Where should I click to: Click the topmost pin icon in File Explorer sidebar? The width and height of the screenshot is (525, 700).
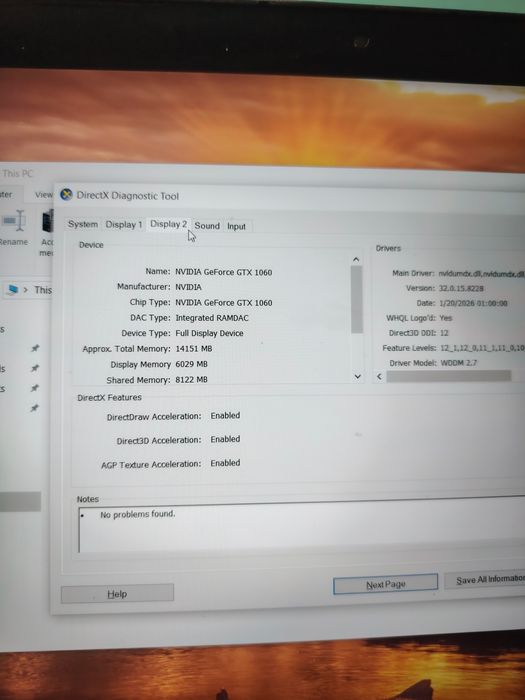pos(35,348)
